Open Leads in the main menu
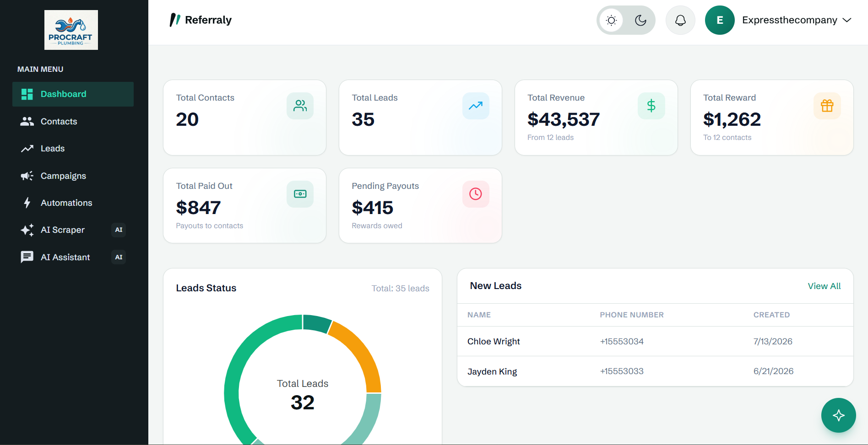868x445 pixels. tap(73, 149)
